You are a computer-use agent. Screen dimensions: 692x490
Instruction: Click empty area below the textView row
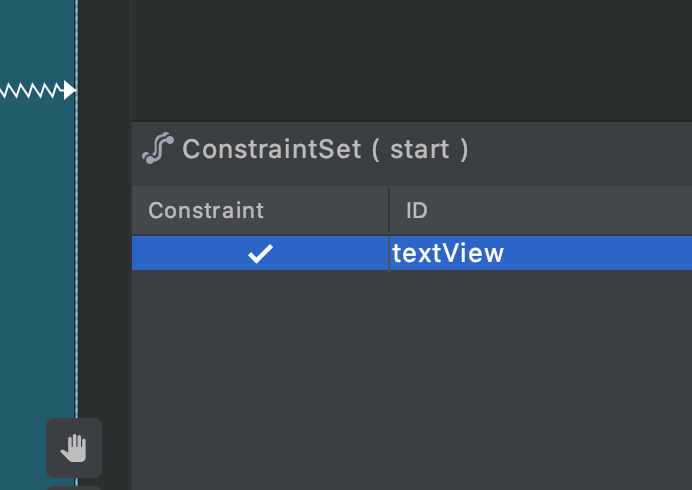click(x=412, y=380)
